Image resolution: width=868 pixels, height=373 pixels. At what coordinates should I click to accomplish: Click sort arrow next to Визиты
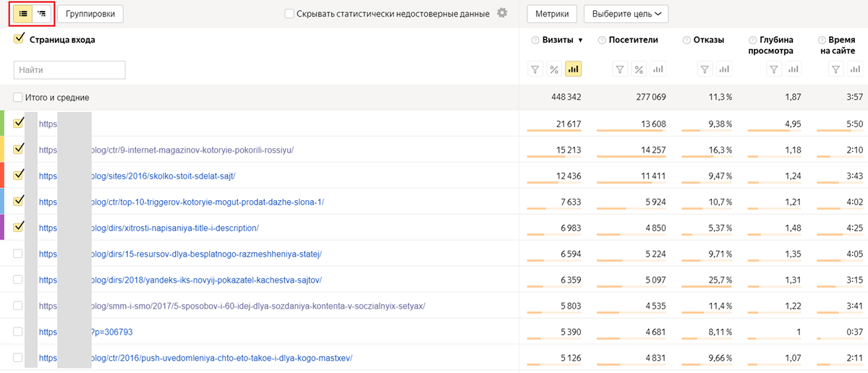580,40
